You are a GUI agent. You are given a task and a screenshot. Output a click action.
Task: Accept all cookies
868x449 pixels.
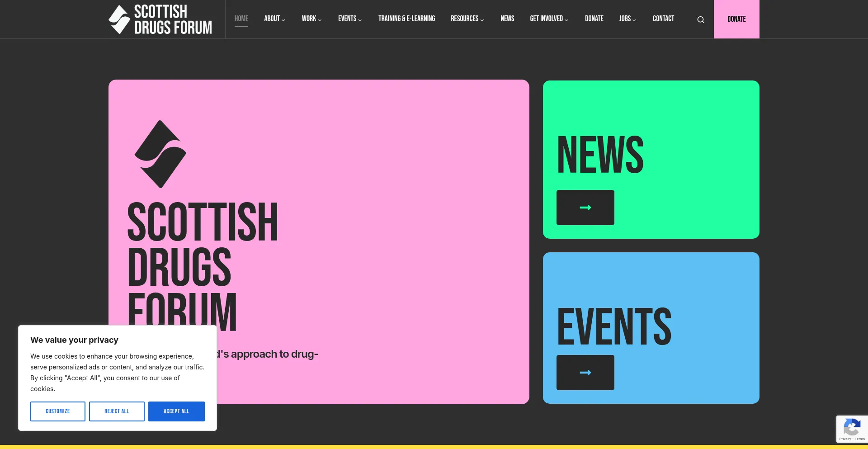click(176, 411)
